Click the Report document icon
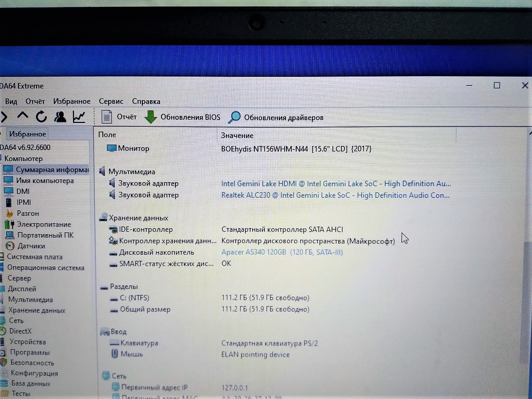The image size is (532, 399). pos(107,117)
